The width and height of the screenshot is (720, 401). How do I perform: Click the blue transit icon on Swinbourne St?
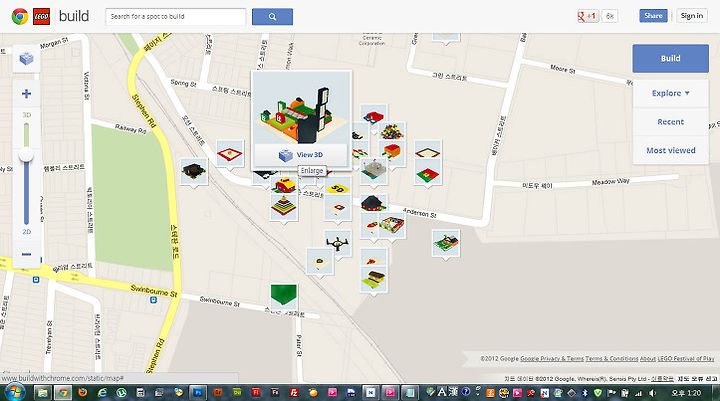coord(153,300)
